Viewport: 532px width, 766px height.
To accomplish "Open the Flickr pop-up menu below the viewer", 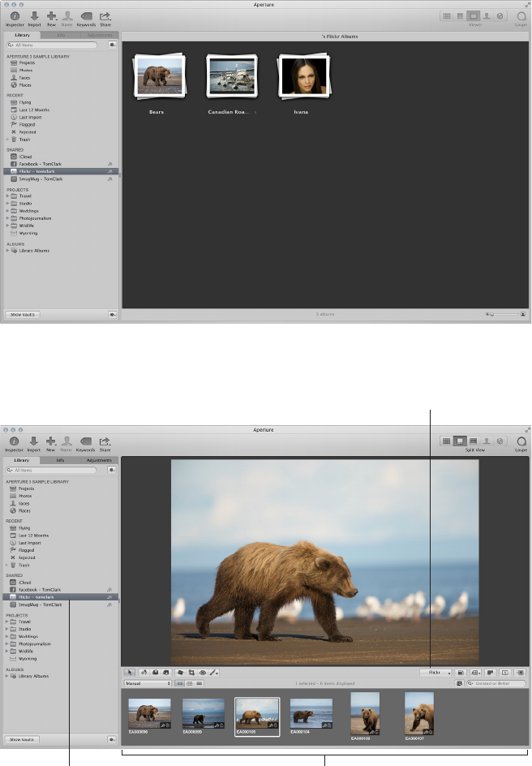I will [435, 673].
